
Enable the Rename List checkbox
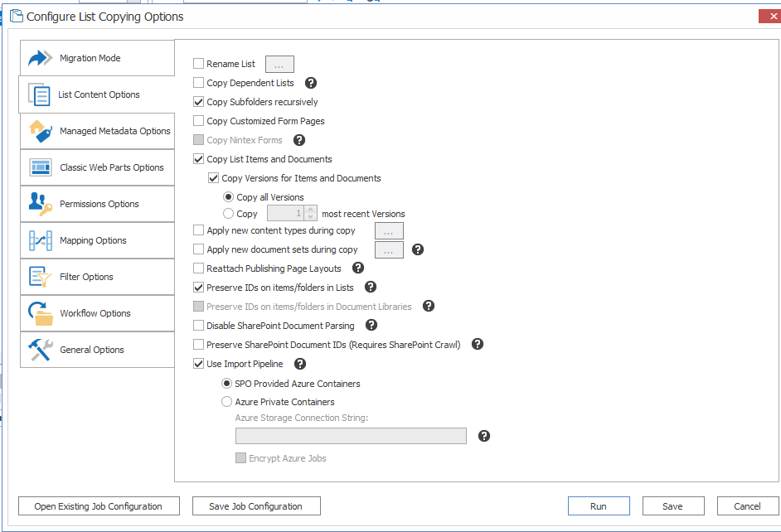(x=196, y=64)
